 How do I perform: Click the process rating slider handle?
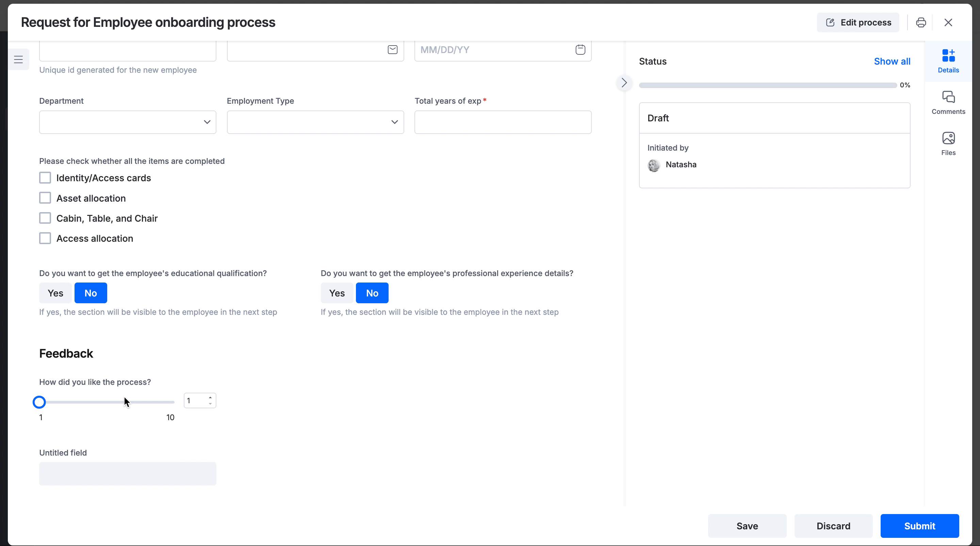(x=39, y=402)
